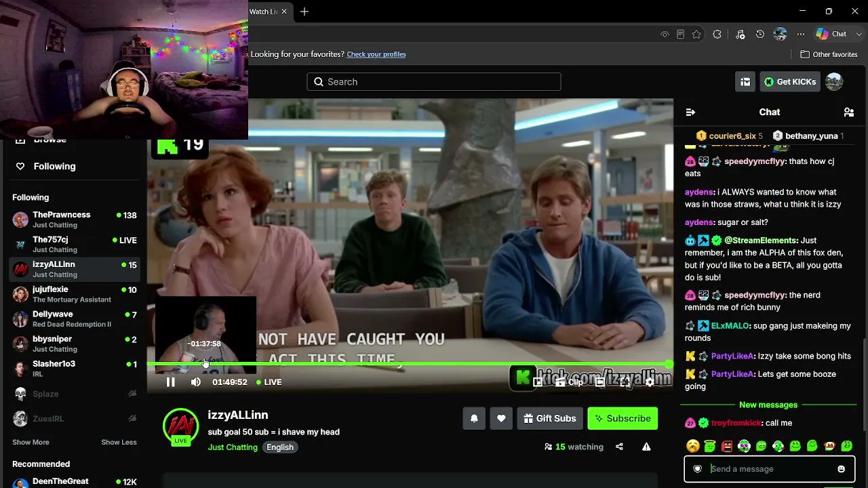Image resolution: width=868 pixels, height=488 pixels.
Task: Select izzyALLinn in Following list
Action: pos(75,269)
